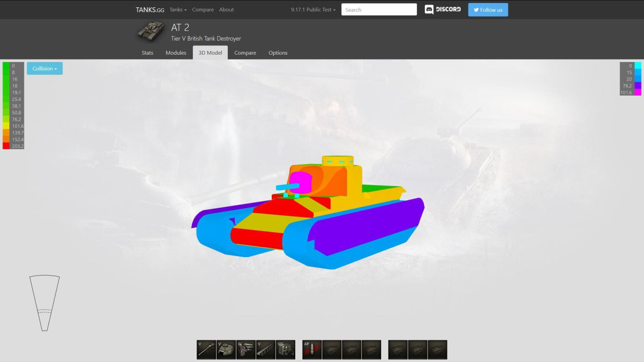Click the magenta 101.6 spaced armor swatch
This screenshot has height=362, width=644.
(x=638, y=92)
